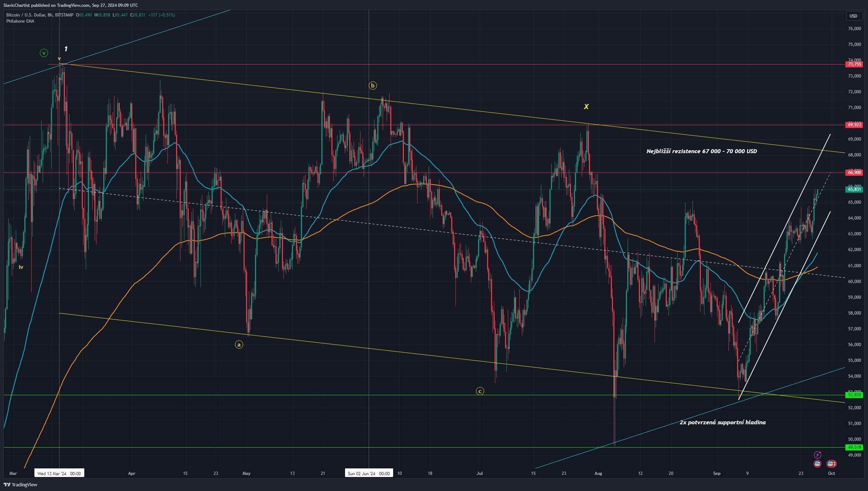
Task: Click the 52,820 green price label
Action: 854,395
